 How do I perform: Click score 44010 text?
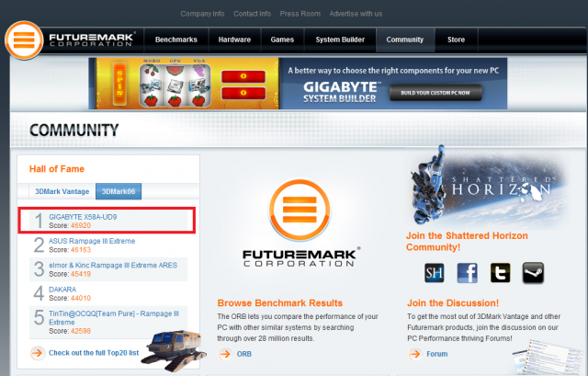click(x=81, y=298)
